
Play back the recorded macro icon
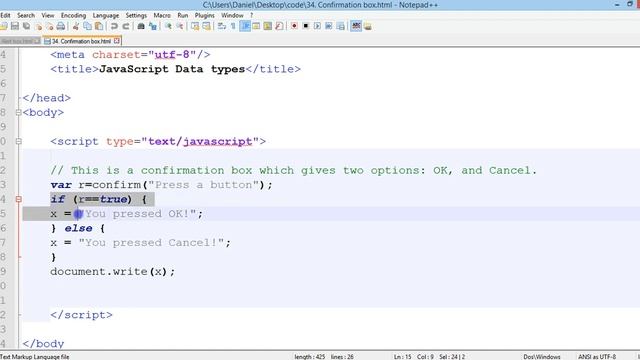[317, 26]
